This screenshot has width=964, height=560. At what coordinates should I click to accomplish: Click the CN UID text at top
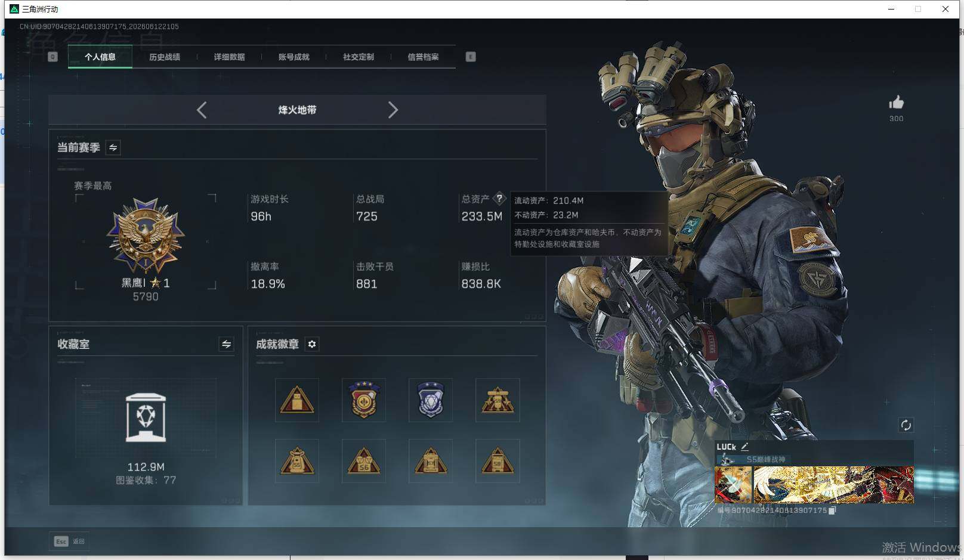[99, 26]
